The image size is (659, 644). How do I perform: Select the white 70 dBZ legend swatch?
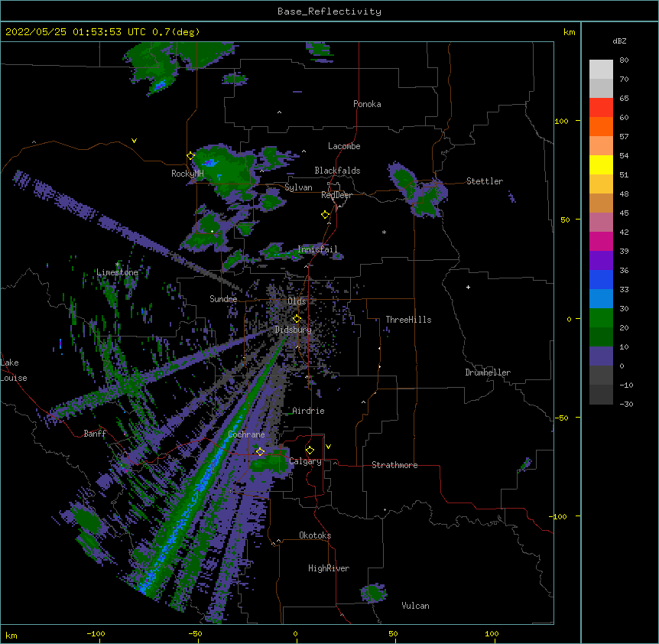(x=601, y=88)
